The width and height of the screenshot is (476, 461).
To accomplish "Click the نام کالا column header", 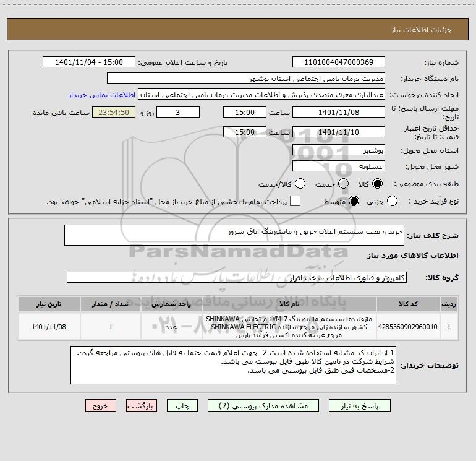I will tap(289, 304).
